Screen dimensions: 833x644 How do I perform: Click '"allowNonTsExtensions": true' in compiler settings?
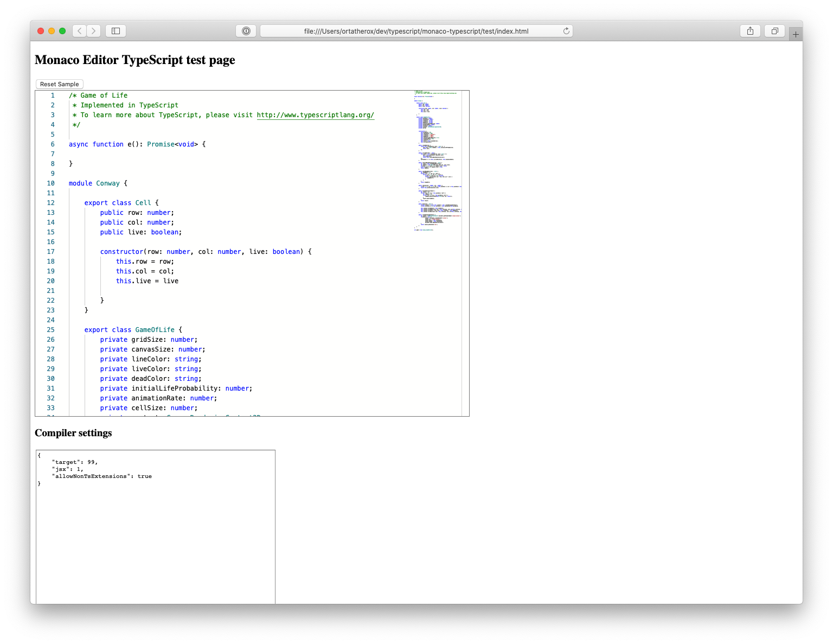click(x=102, y=476)
